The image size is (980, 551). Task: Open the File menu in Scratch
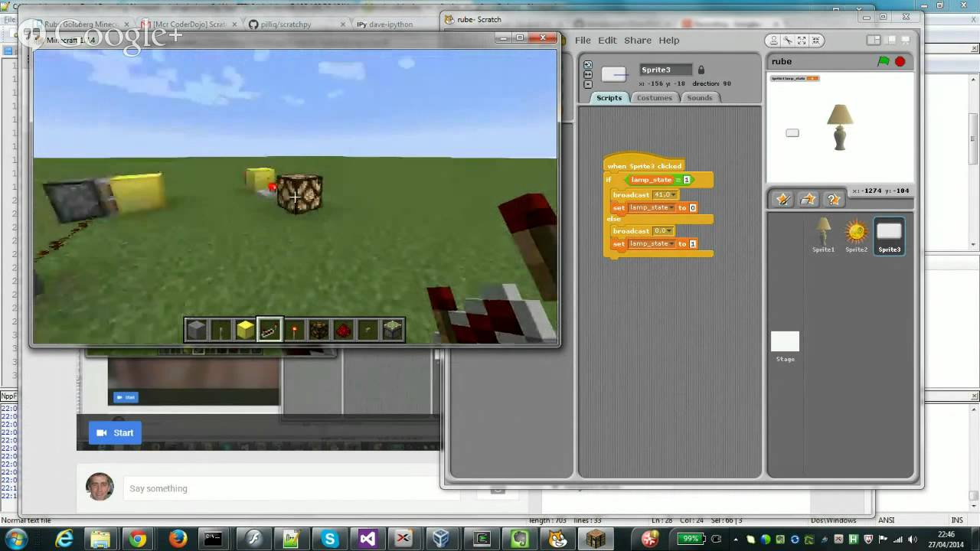coord(583,40)
